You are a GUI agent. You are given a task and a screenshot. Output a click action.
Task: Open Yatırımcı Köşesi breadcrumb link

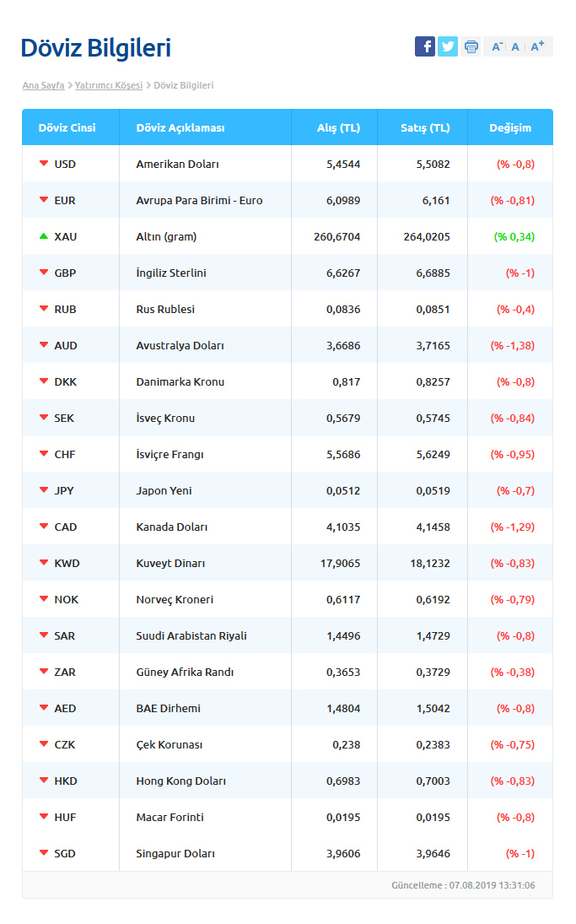(108, 85)
